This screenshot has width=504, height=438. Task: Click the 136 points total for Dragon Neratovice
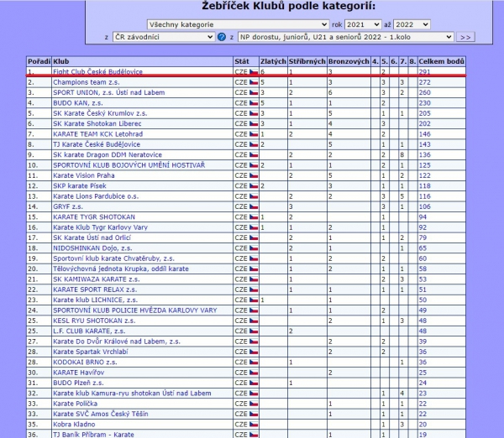(x=424, y=154)
